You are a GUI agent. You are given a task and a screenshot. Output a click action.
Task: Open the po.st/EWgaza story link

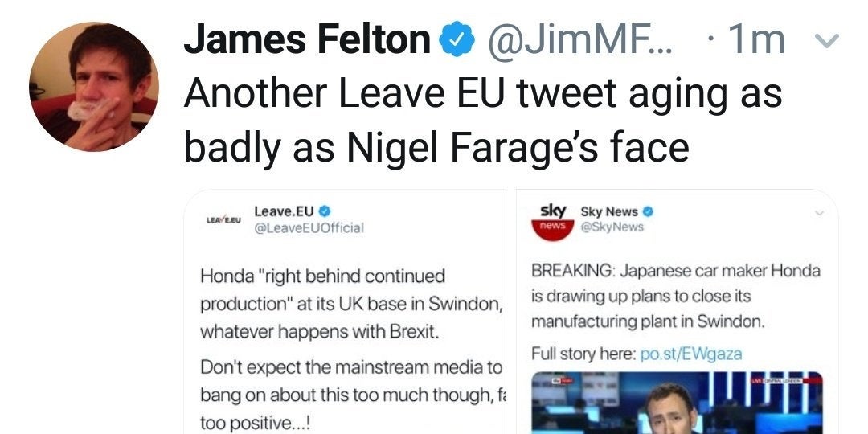point(690,354)
